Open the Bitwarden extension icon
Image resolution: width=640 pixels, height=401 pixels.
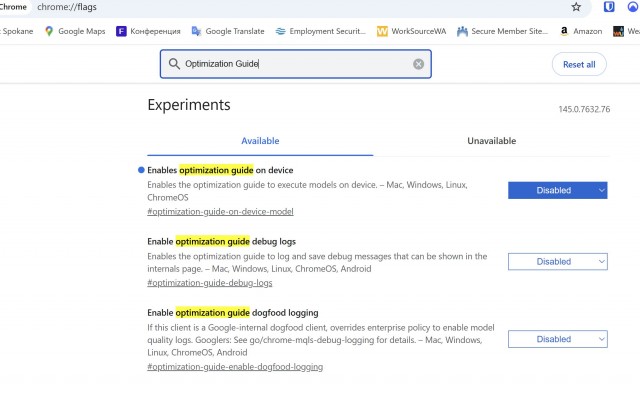(x=609, y=7)
